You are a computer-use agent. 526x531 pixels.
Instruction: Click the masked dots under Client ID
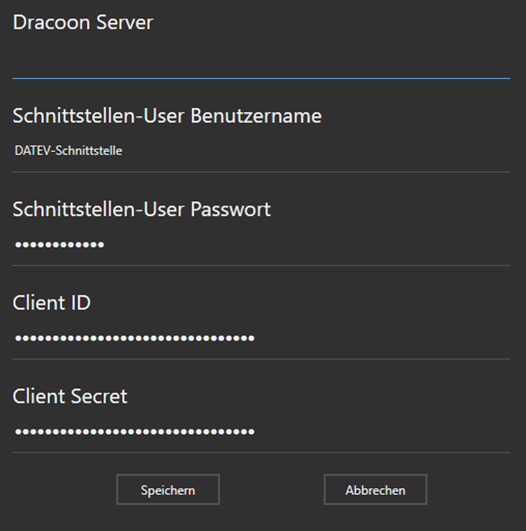[134, 338]
